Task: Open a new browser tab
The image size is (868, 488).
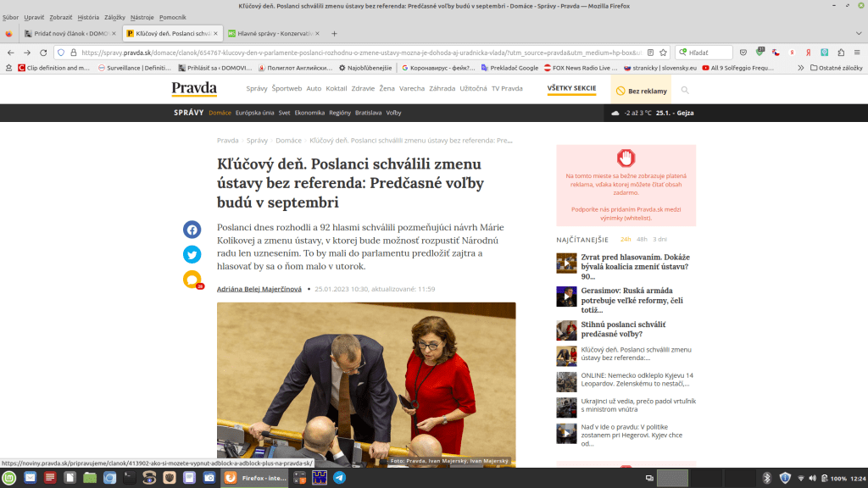Action: click(x=334, y=34)
